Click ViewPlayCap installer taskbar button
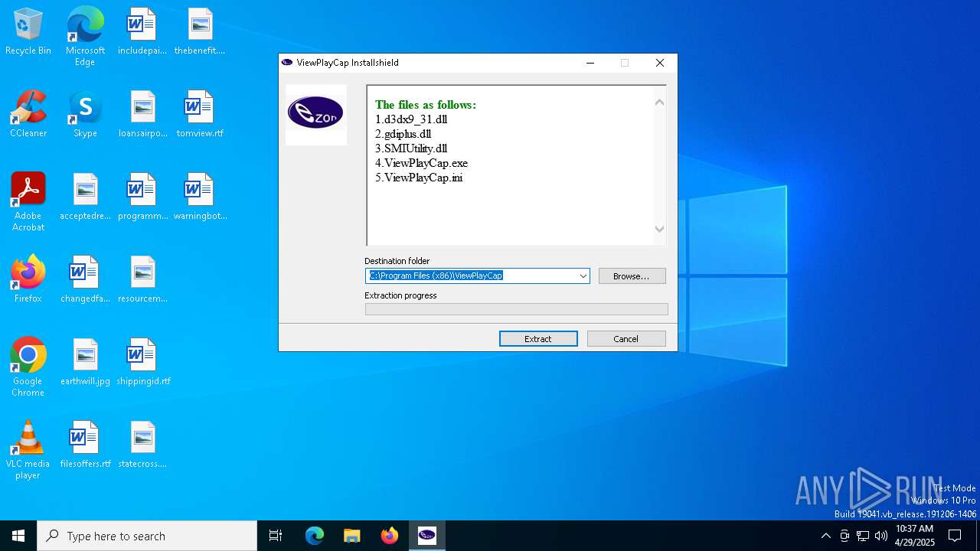Screen dimensions: 980x551 point(427,536)
